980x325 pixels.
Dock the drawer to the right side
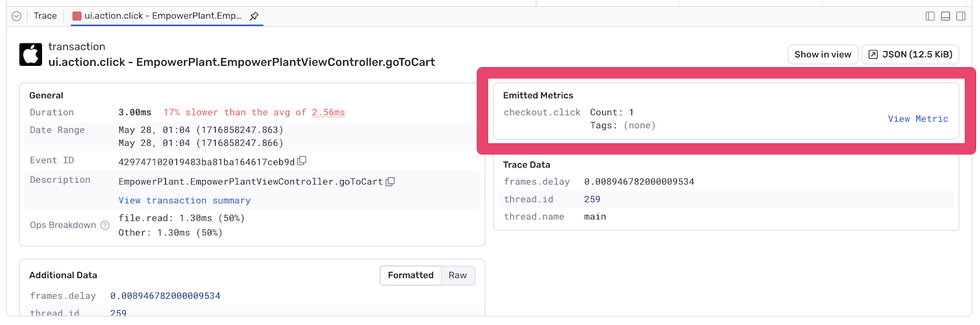(x=960, y=16)
